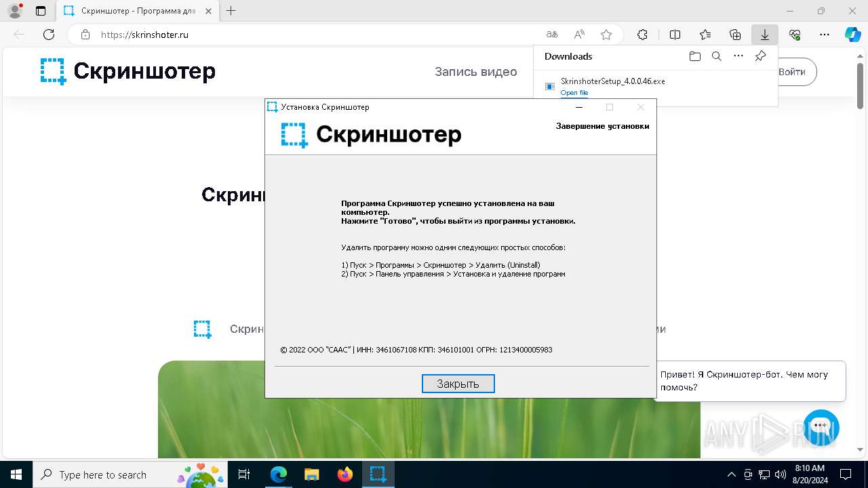This screenshot has width=868, height=488.
Task: Open the Edge profile avatar
Action: click(x=15, y=11)
